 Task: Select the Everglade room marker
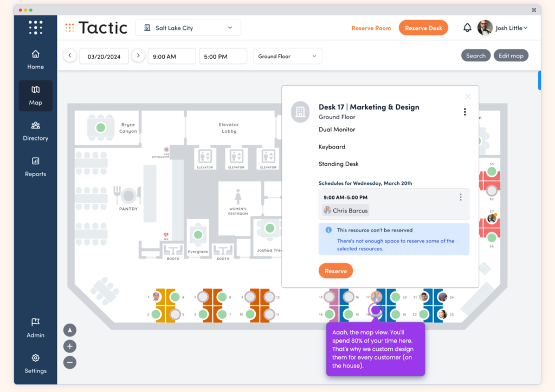click(x=198, y=234)
